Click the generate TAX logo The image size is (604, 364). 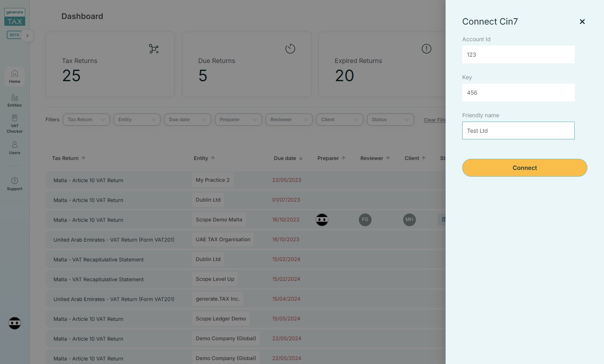coord(15,17)
